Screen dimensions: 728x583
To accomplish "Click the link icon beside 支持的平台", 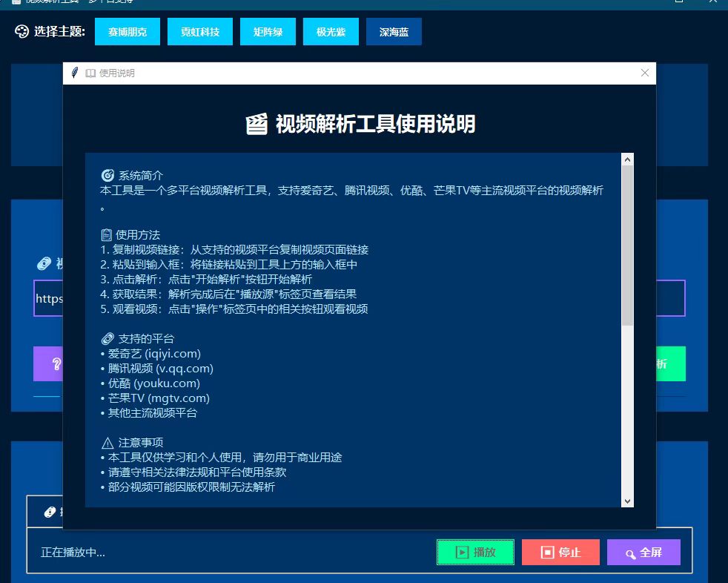I will pyautogui.click(x=107, y=339).
